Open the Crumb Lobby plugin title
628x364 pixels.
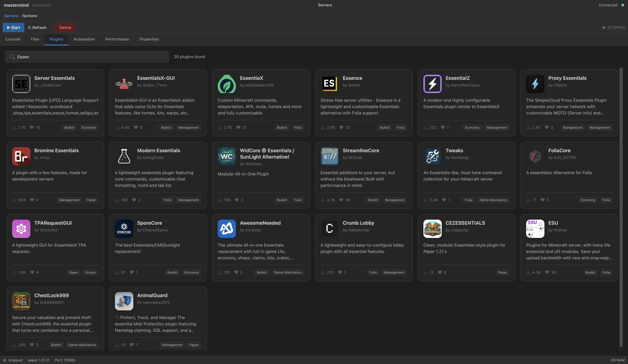tap(358, 223)
